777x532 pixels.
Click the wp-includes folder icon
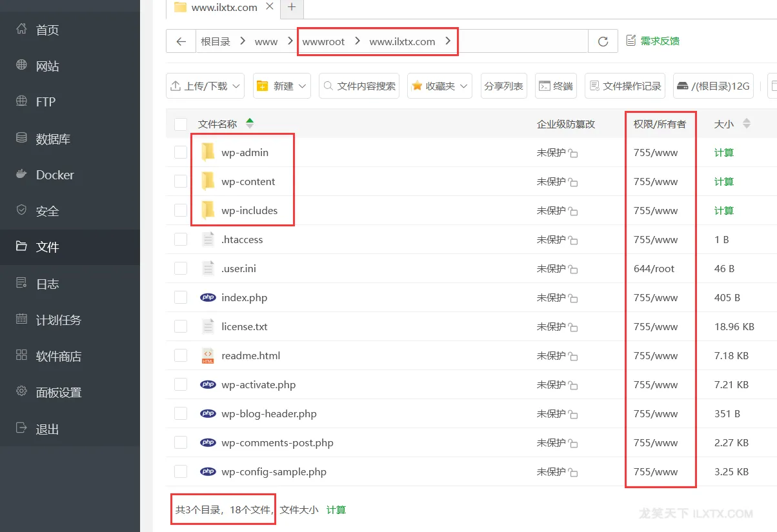coord(208,210)
